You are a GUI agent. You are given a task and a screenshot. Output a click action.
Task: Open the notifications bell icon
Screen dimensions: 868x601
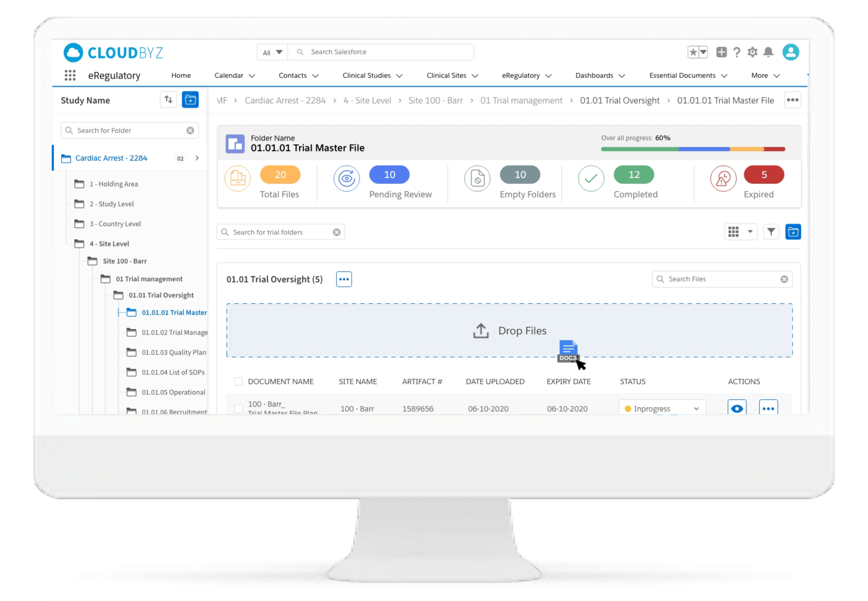coord(768,52)
